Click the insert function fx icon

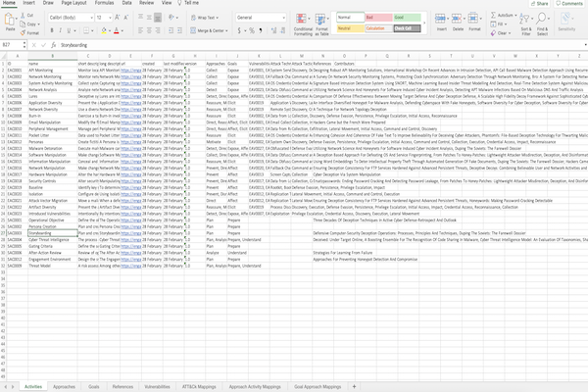coord(53,45)
